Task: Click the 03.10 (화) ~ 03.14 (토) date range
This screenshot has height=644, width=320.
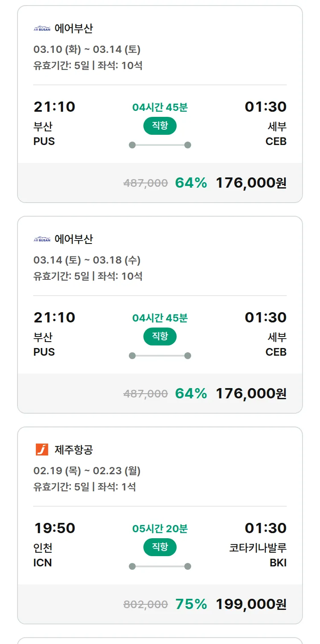Action: tap(87, 49)
